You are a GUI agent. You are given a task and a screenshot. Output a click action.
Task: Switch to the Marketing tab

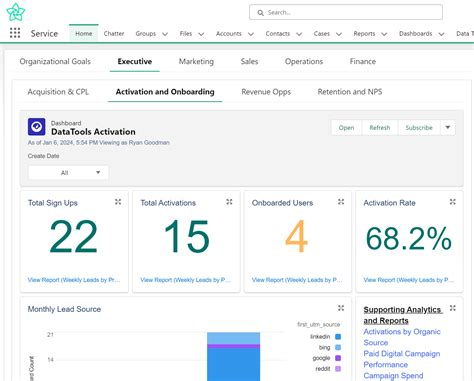click(196, 61)
